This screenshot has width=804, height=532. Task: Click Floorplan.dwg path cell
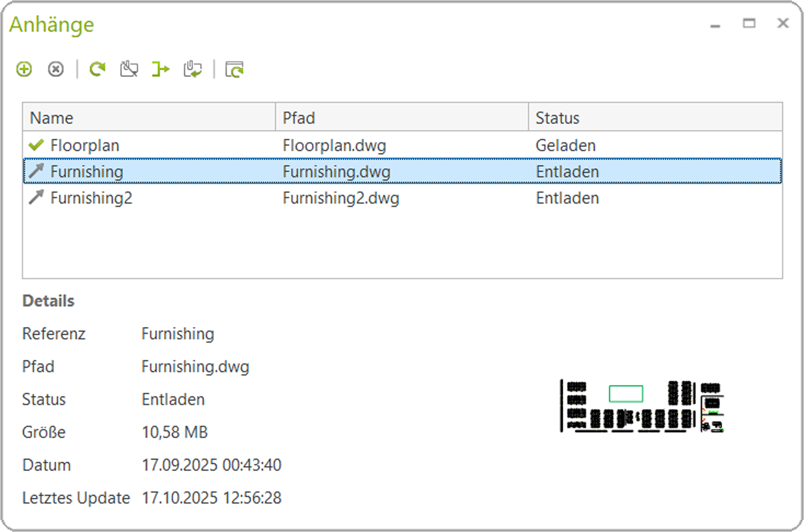click(334, 145)
